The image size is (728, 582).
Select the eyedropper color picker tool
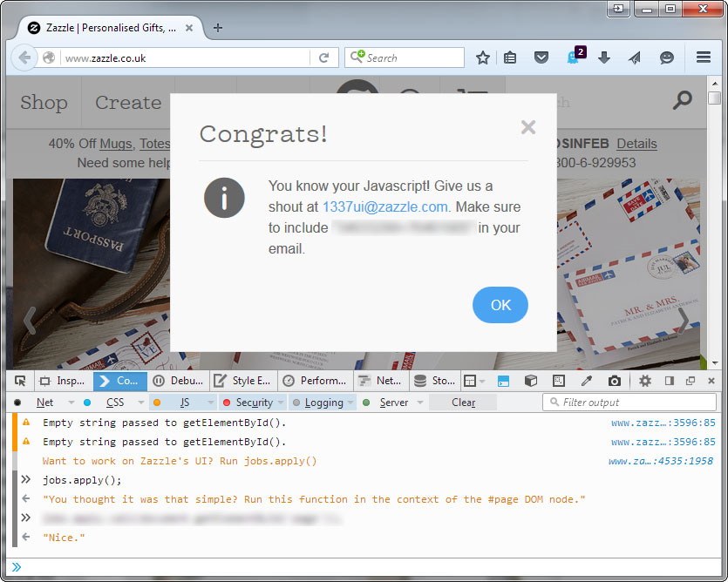587,381
